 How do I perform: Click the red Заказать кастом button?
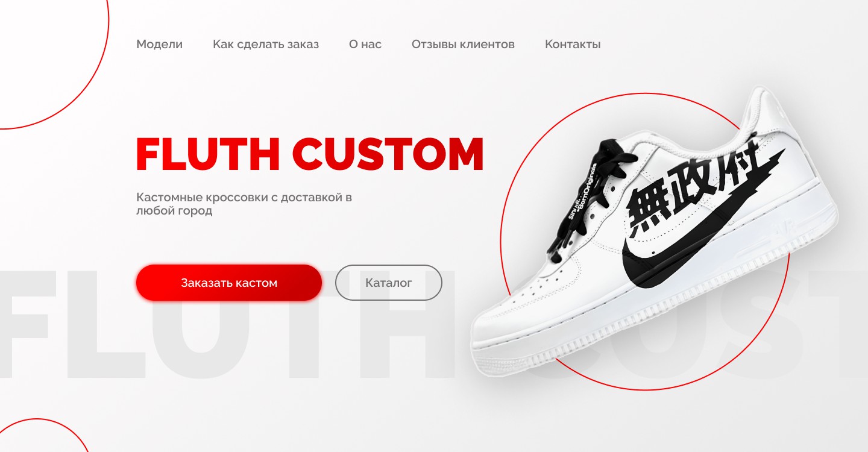tap(229, 283)
